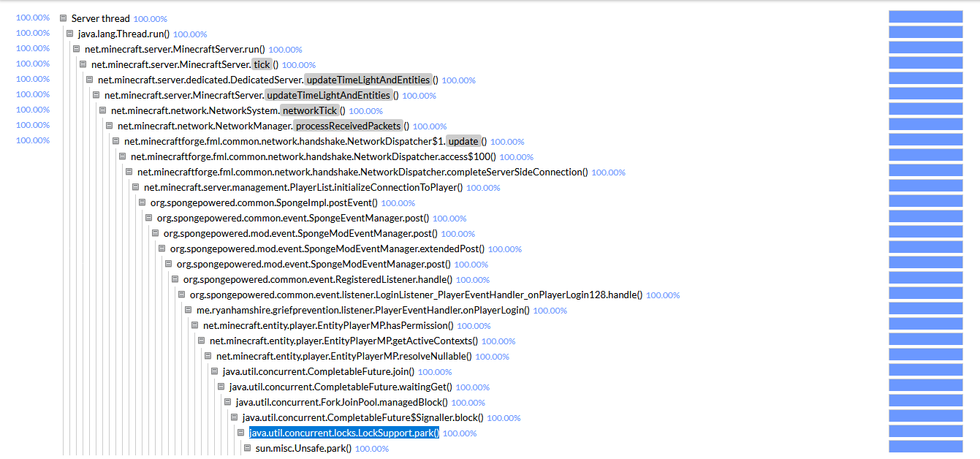This screenshot has width=980, height=459.
Task: Select the EntityPlayerMP.hasPermission() call
Action: pyautogui.click(x=322, y=325)
